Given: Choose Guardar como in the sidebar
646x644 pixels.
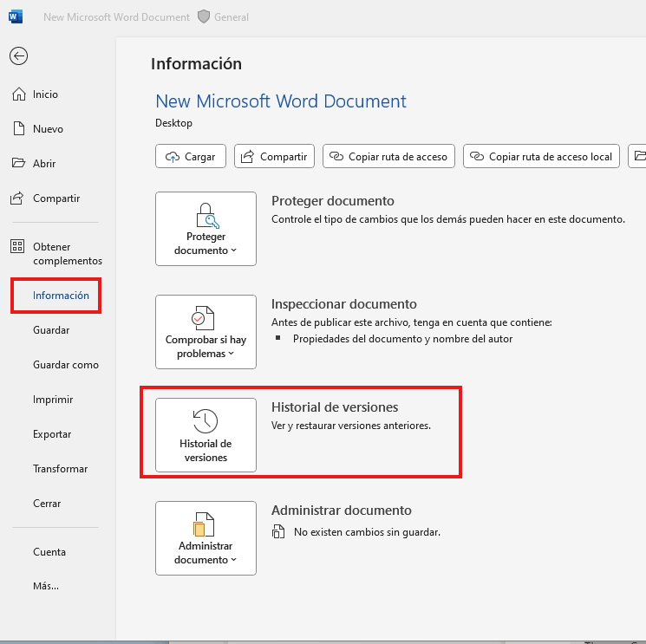Looking at the screenshot, I should coord(66,364).
